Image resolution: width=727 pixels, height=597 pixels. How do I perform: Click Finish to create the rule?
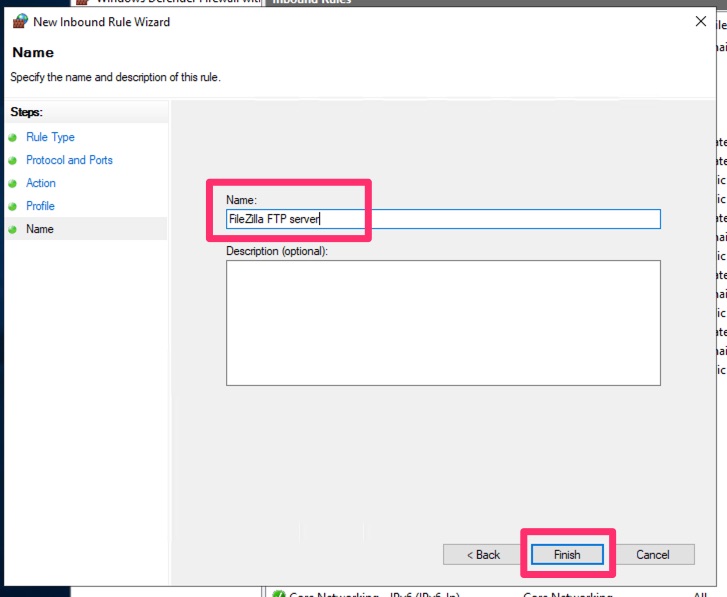point(567,554)
